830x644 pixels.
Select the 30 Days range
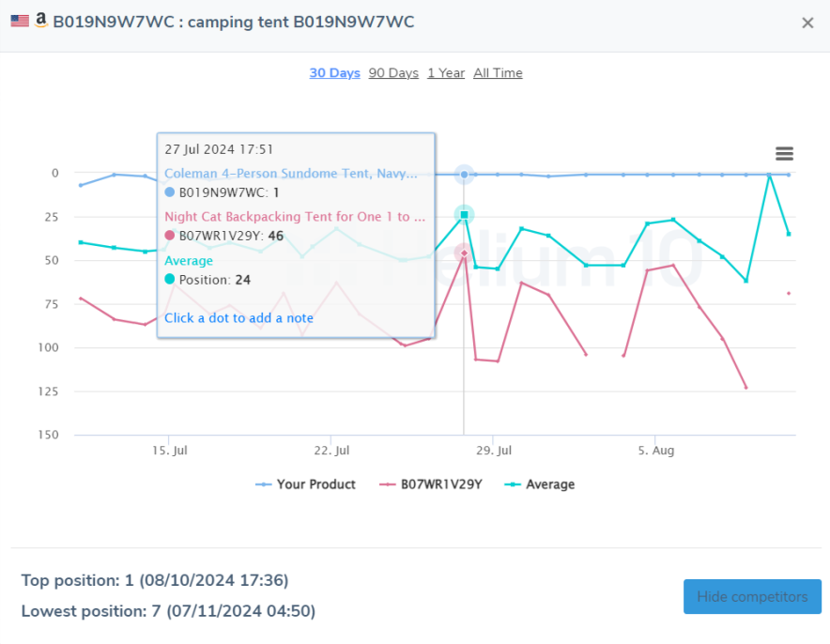(x=334, y=72)
